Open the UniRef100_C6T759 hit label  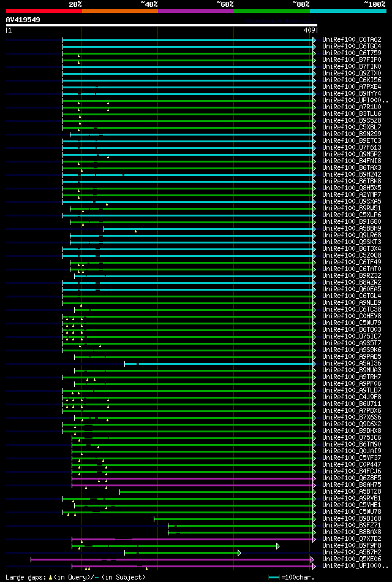(x=352, y=53)
